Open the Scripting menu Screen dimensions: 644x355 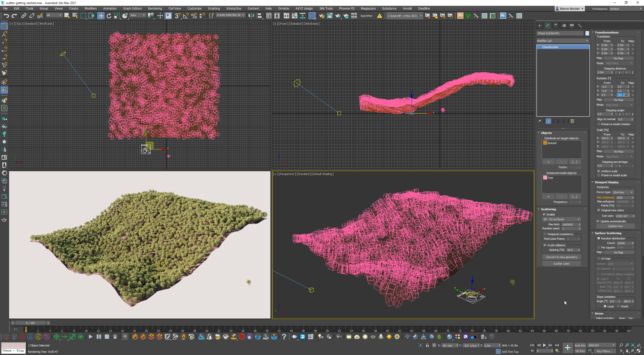click(x=214, y=9)
